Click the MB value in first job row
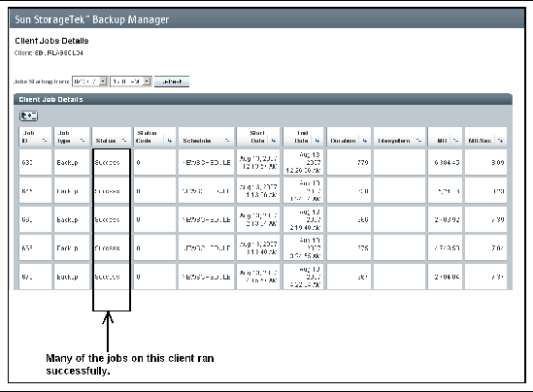533x392 pixels. (447, 162)
